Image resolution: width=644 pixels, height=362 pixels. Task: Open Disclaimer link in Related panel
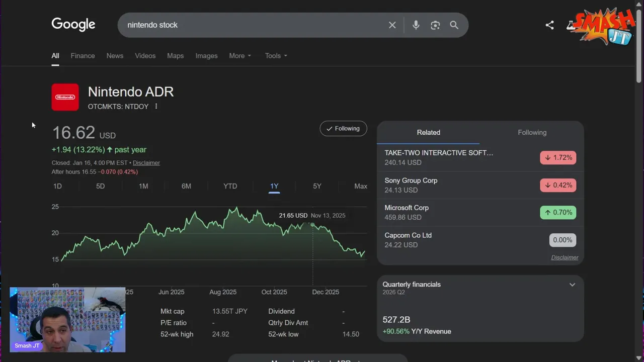[x=565, y=257]
